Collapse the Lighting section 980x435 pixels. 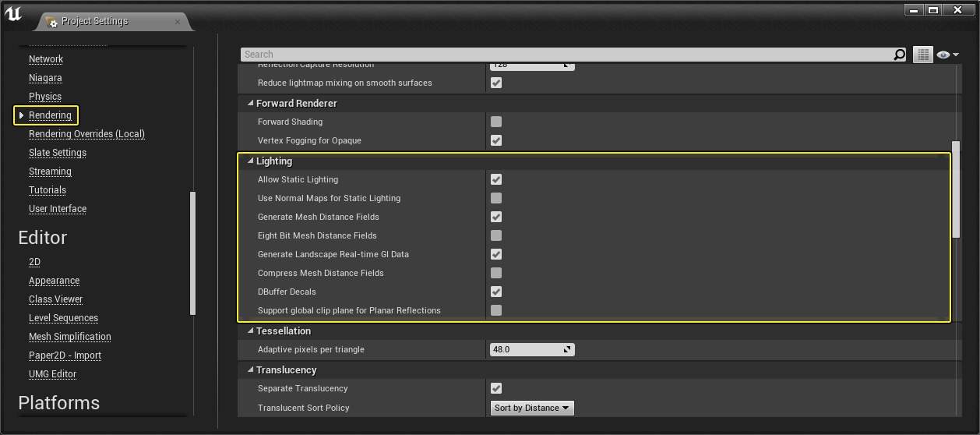tap(251, 161)
